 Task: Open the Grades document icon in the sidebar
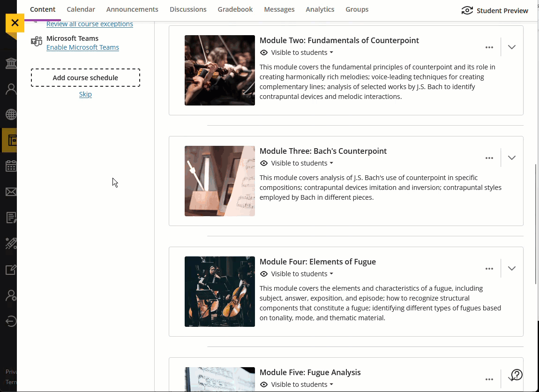click(x=11, y=218)
